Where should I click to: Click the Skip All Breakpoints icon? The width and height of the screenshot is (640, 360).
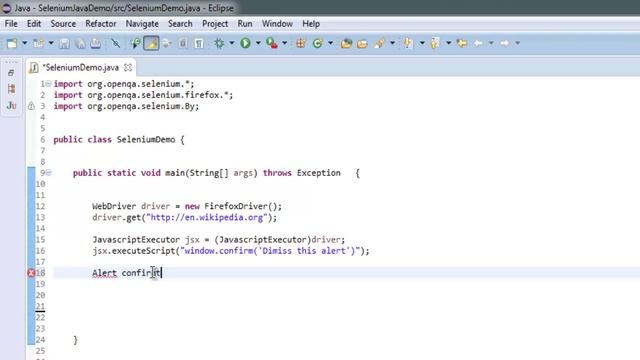[116, 43]
